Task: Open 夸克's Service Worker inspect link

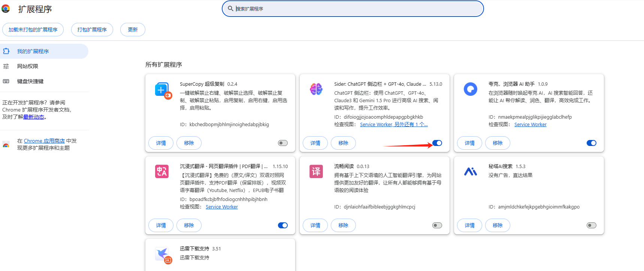Action: (530, 124)
